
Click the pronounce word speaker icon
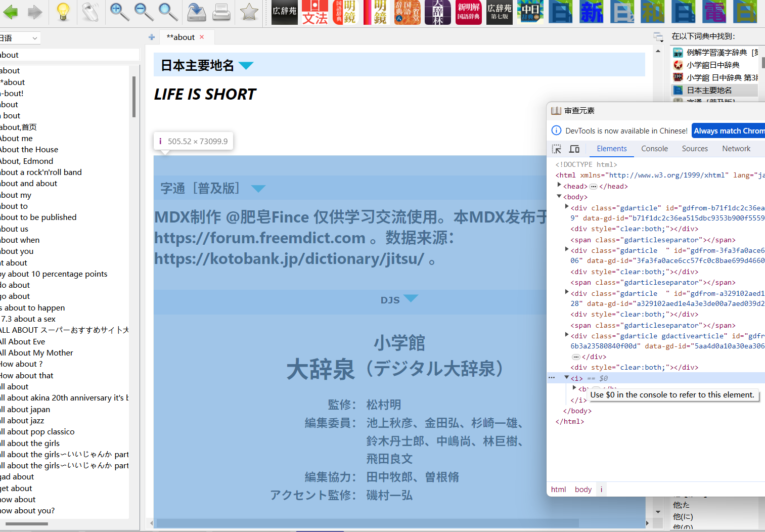(x=91, y=12)
